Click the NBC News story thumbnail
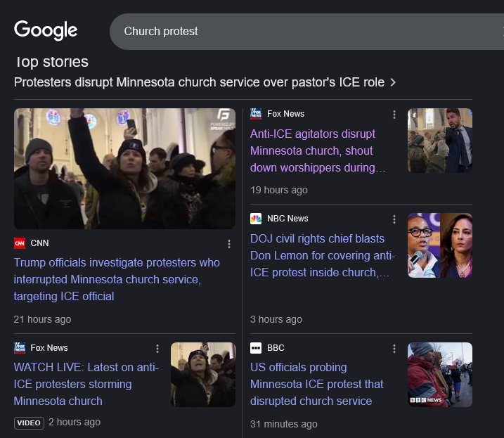Screen dimensions: 504x438 (x=439, y=245)
